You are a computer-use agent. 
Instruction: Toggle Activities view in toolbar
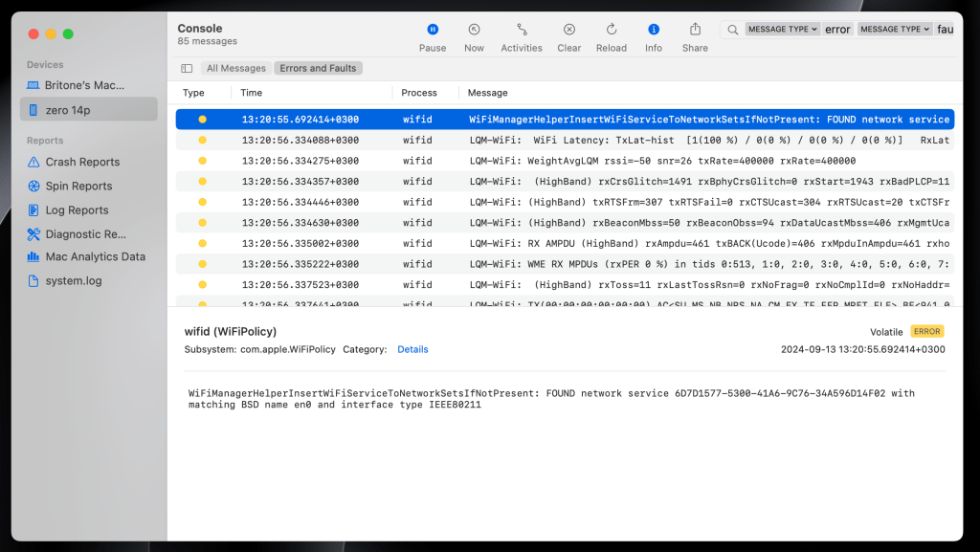point(522,30)
